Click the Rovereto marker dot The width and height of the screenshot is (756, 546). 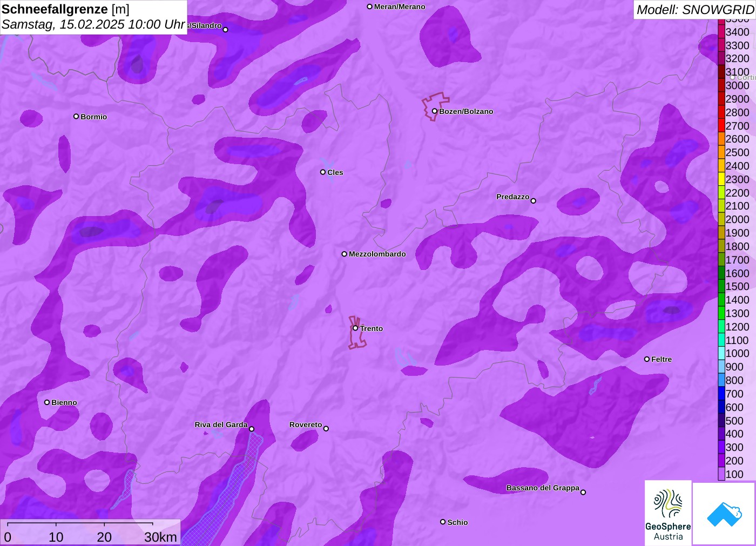click(x=326, y=429)
